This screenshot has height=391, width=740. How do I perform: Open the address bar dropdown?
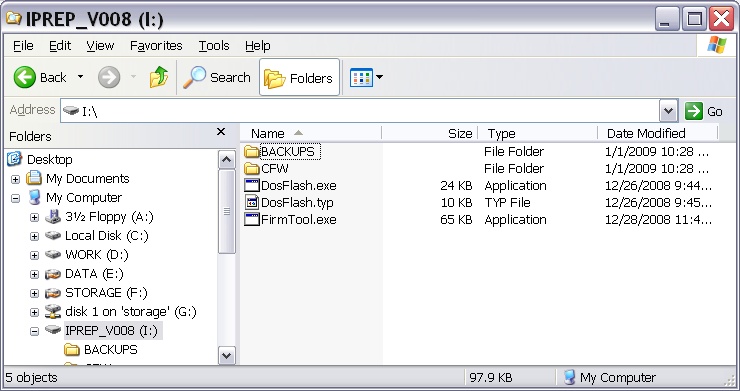pyautogui.click(x=668, y=111)
